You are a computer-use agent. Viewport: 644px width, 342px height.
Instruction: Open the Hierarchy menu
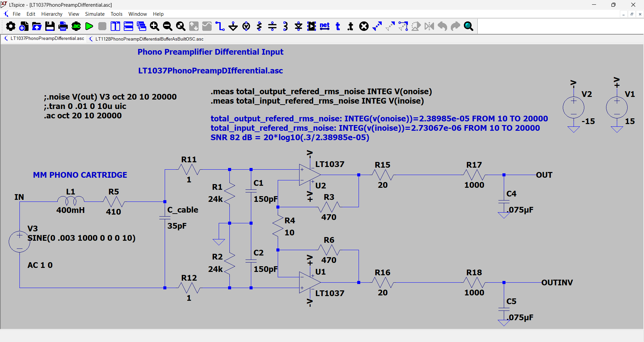(52, 14)
